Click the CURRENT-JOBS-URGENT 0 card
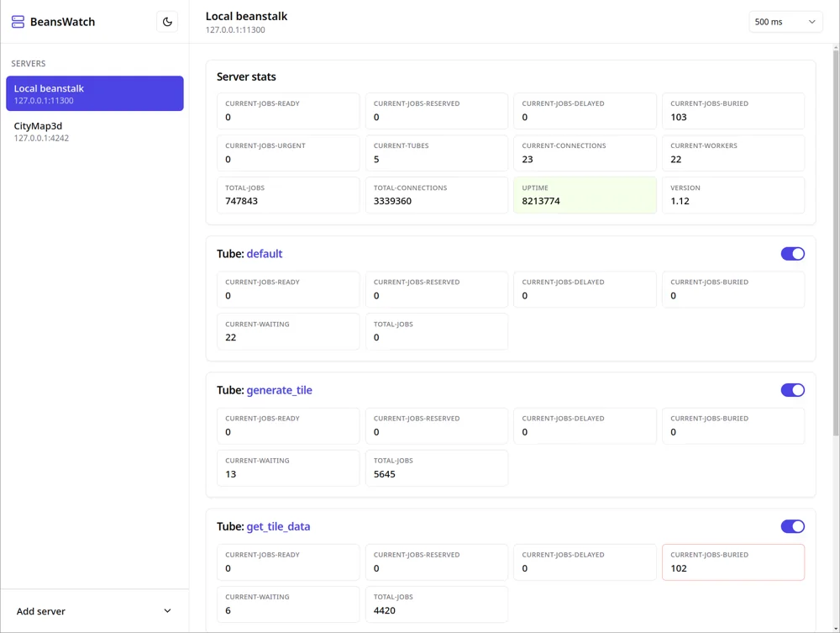This screenshot has height=633, width=840. click(288, 153)
